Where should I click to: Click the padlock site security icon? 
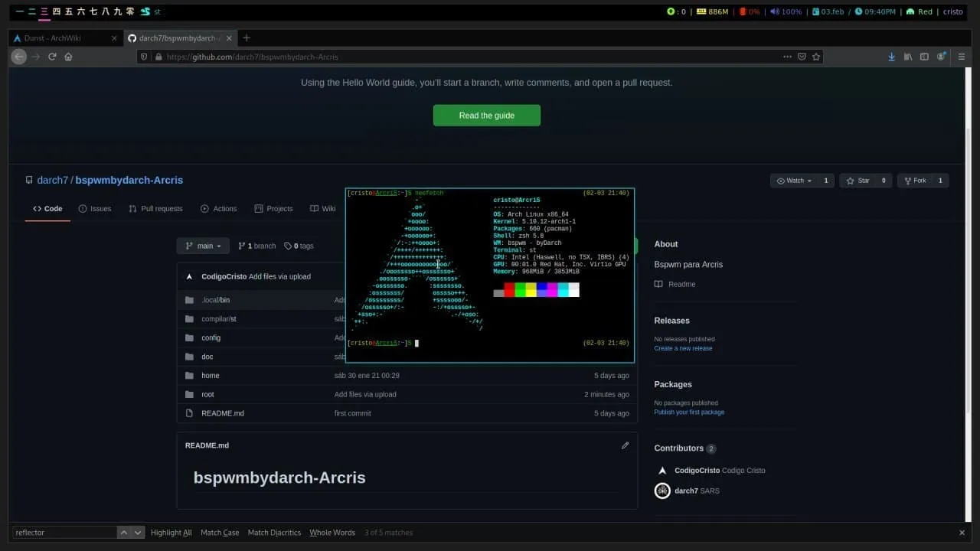(158, 57)
